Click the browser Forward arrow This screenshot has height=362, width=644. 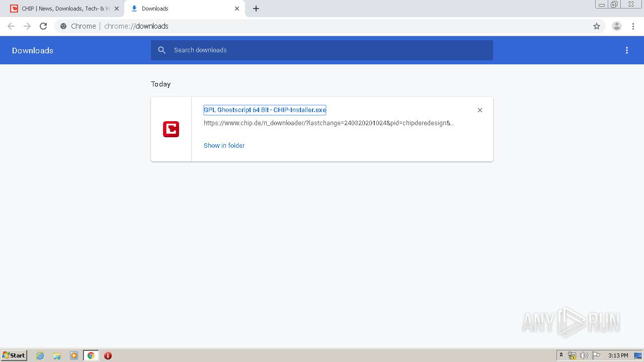click(27, 26)
